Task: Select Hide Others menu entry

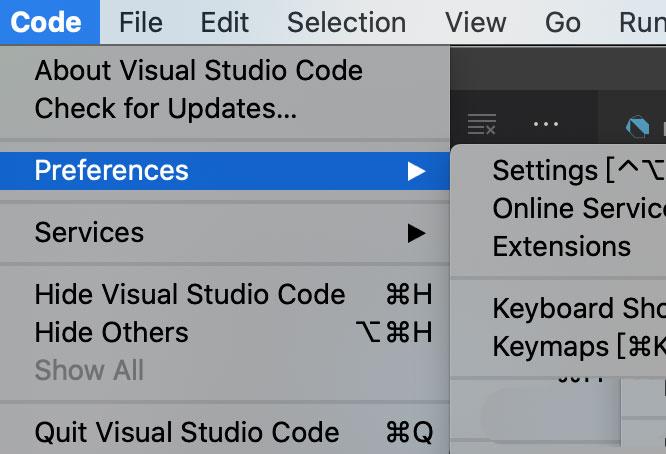Action: tap(111, 333)
